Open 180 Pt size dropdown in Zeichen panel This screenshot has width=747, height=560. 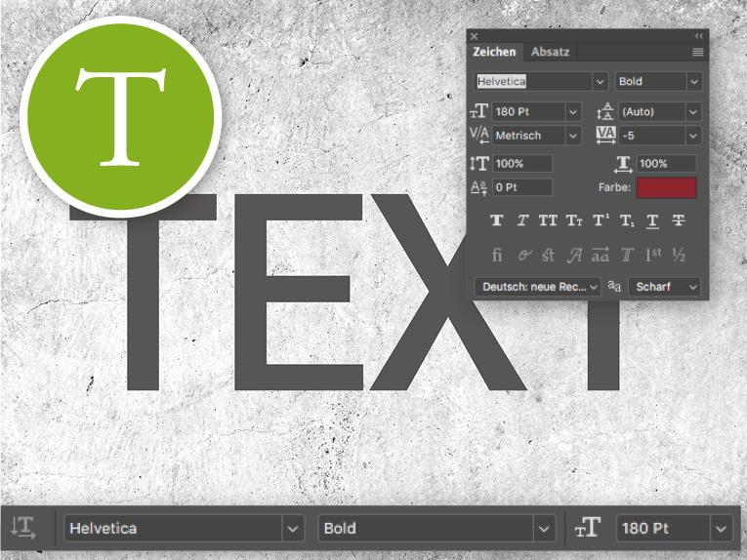pyautogui.click(x=572, y=112)
